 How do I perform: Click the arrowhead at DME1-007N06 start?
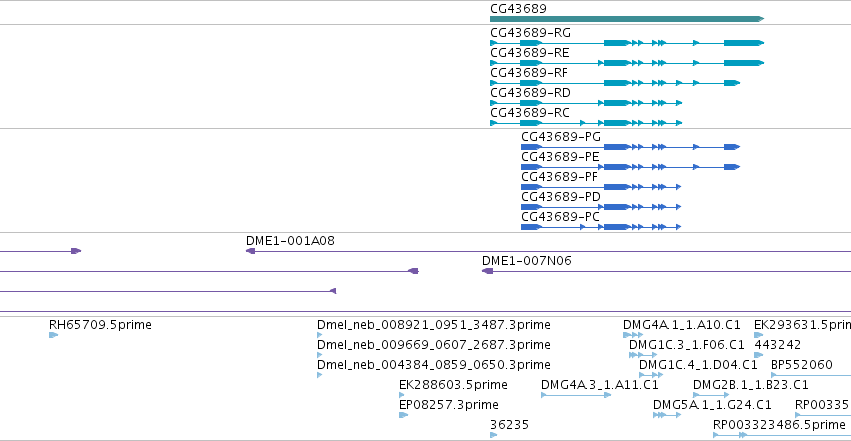tap(487, 271)
